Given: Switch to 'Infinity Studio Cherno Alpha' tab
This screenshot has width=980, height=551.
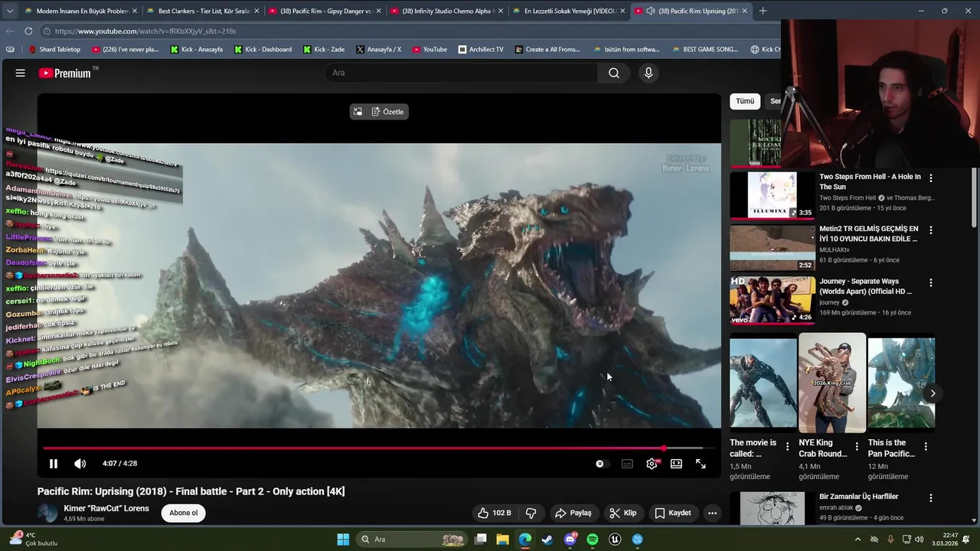Looking at the screenshot, I should pos(446,11).
